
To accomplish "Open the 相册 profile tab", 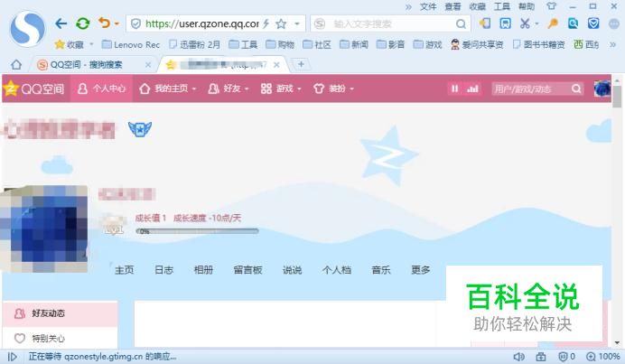I will click(203, 270).
